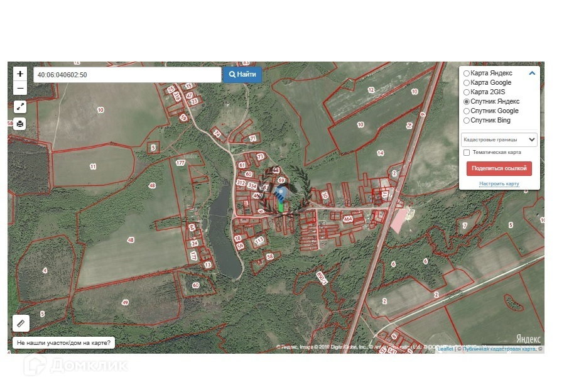569x392 pixels.
Task: Toggle fullscreen map view icon
Action: [x=20, y=106]
